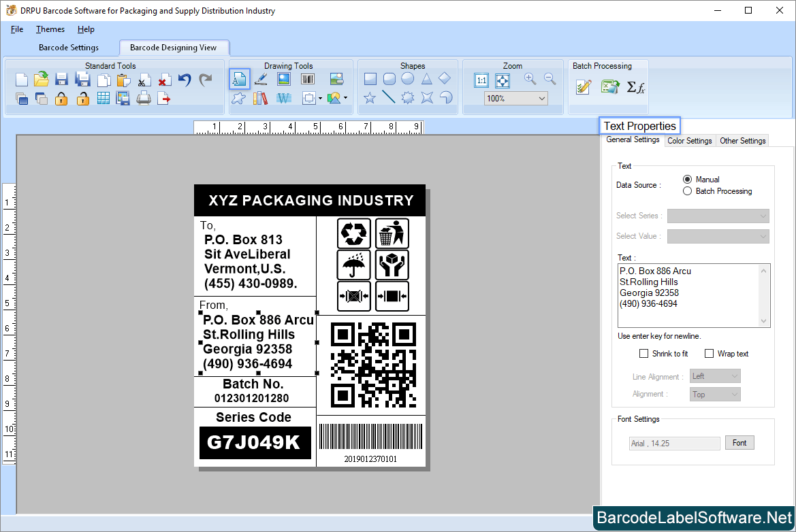Insert a watermark with the W icon
Viewport: 796px width, 532px height.
(284, 98)
